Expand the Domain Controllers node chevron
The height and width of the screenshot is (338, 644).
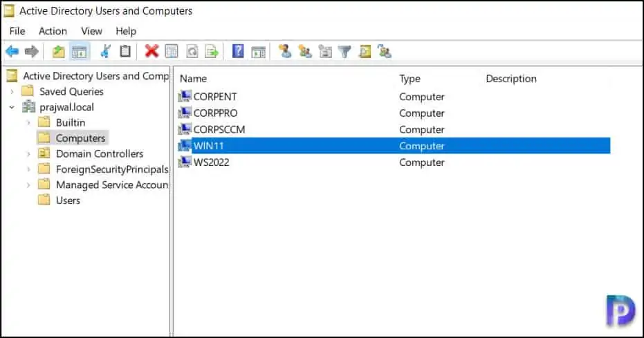28,153
